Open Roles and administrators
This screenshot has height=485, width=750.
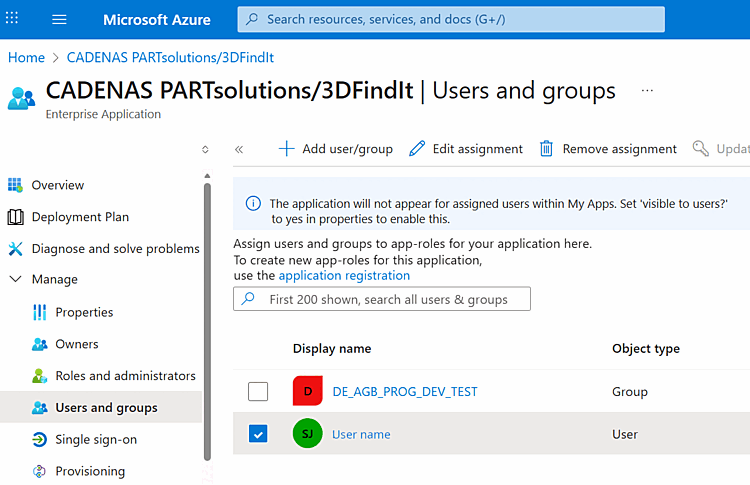125,376
